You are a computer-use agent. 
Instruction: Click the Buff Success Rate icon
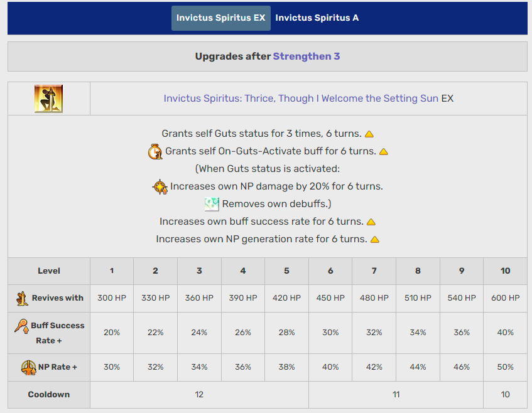[x=21, y=326]
